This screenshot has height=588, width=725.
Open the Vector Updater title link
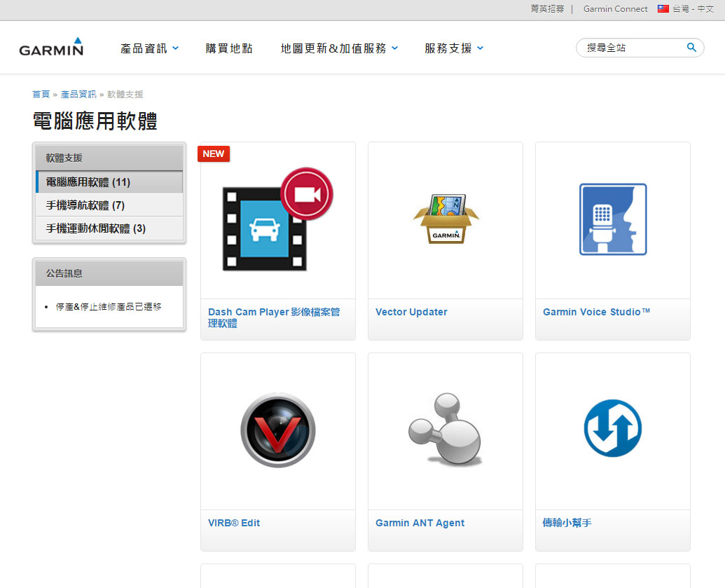coord(411,312)
